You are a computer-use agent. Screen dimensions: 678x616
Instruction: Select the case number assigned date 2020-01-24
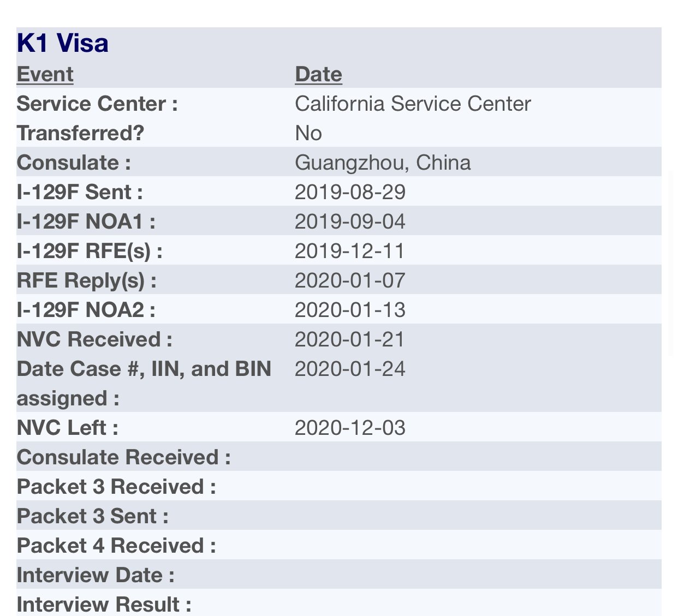pos(350,369)
